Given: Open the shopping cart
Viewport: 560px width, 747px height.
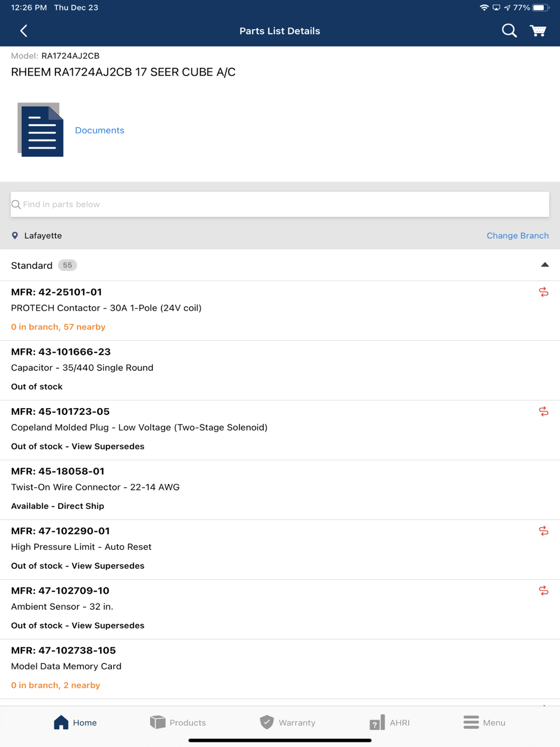Looking at the screenshot, I should click(x=538, y=31).
